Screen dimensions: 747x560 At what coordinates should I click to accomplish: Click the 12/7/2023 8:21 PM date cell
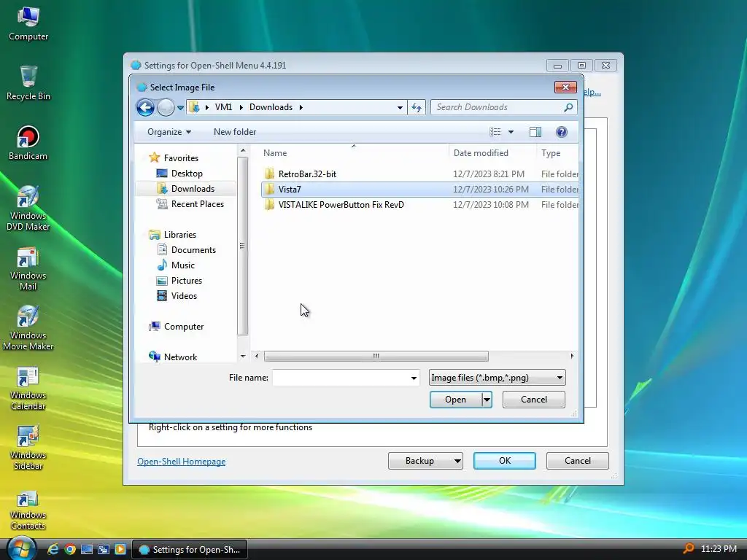click(489, 174)
